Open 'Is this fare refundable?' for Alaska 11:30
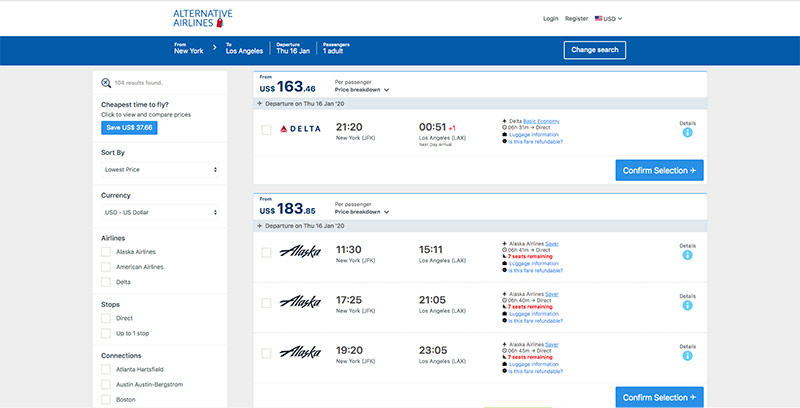The image size is (800, 408). [536, 270]
